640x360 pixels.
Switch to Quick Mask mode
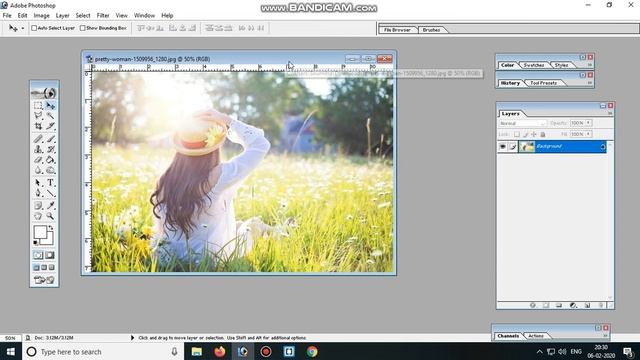50,255
